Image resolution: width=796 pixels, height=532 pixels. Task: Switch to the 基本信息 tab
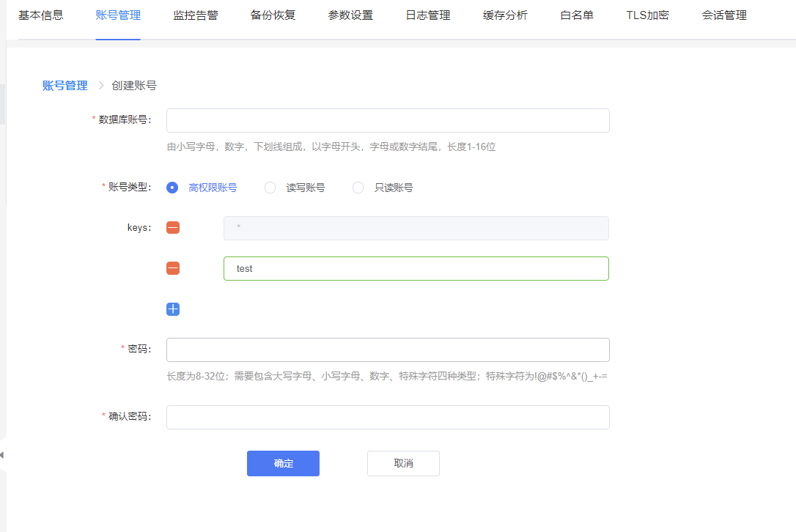[40, 15]
